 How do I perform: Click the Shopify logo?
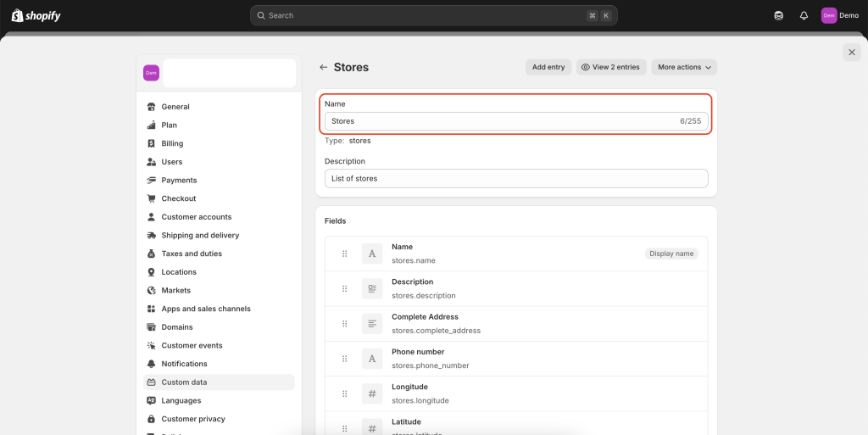coord(36,15)
